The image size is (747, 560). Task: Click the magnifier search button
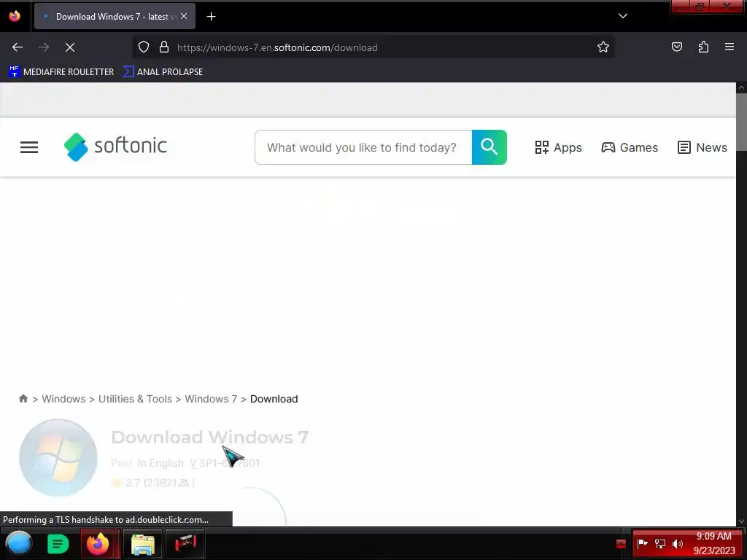[489, 147]
